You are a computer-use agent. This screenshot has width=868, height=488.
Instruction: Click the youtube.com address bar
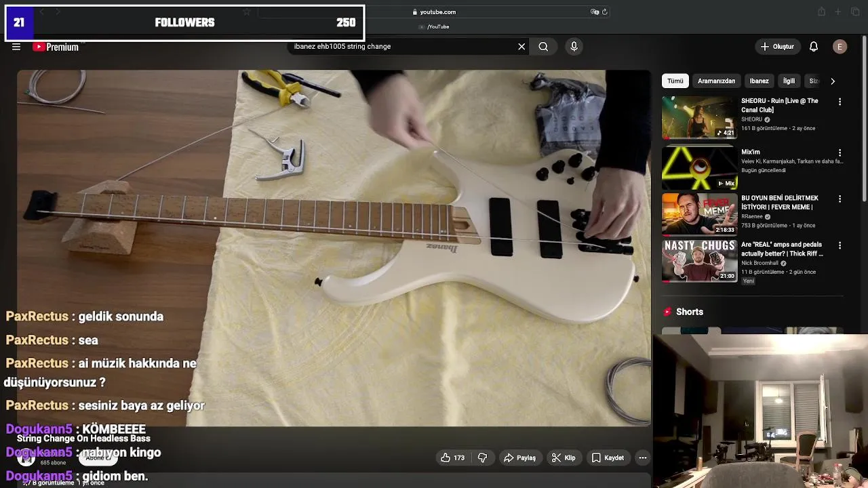tap(434, 12)
